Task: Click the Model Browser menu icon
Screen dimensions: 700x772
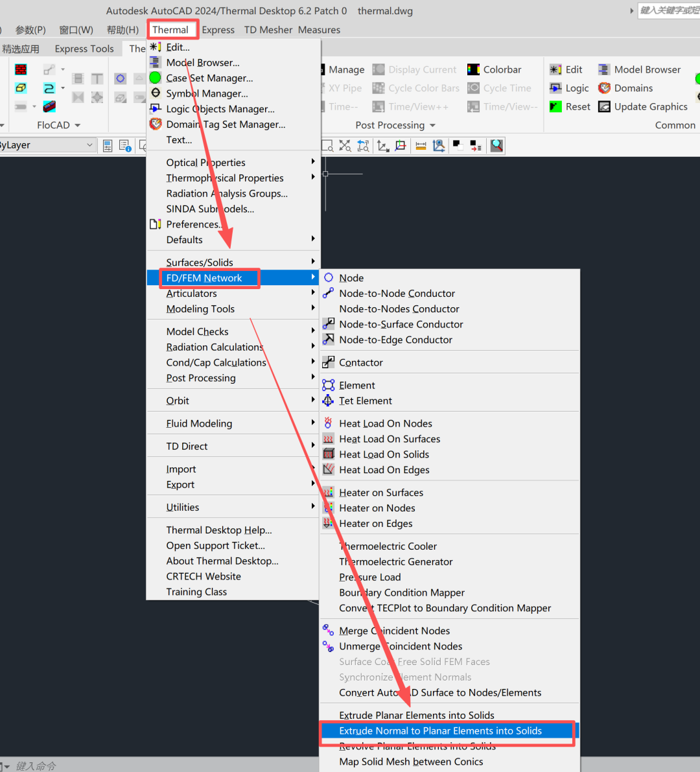Action: 155,62
